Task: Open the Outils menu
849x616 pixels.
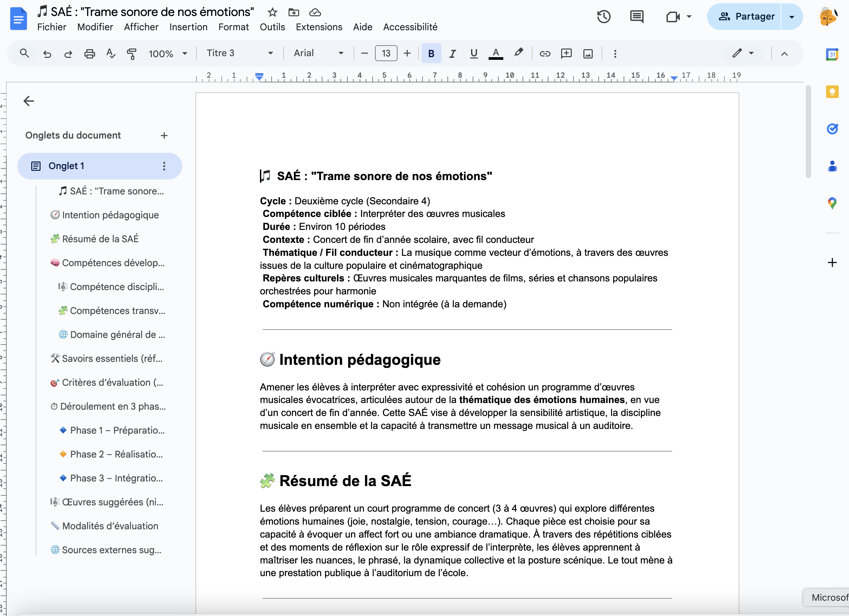Action: click(273, 27)
